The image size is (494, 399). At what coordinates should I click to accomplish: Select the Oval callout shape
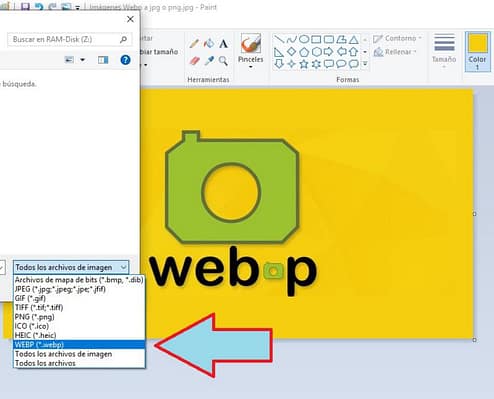pyautogui.click(x=341, y=64)
